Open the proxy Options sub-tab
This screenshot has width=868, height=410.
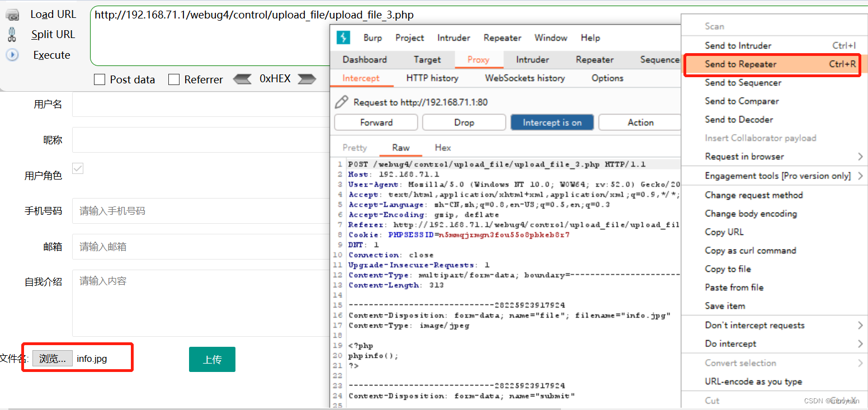(607, 78)
